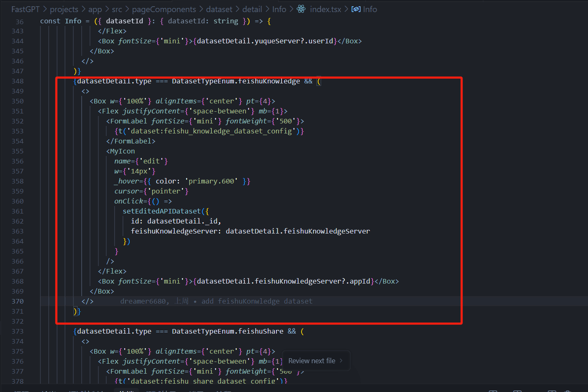Click the MyIcon tag on line 355
This screenshot has height=392, width=588.
[x=122, y=151]
